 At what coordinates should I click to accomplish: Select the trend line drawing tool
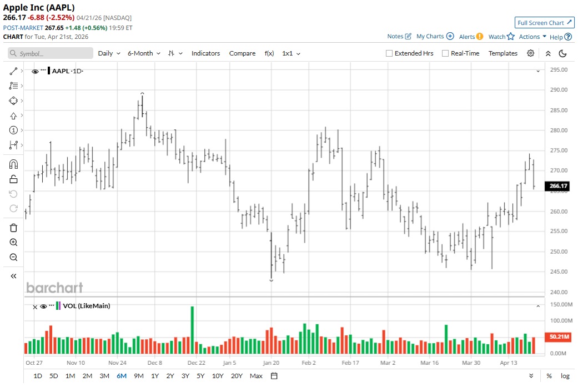(13, 71)
